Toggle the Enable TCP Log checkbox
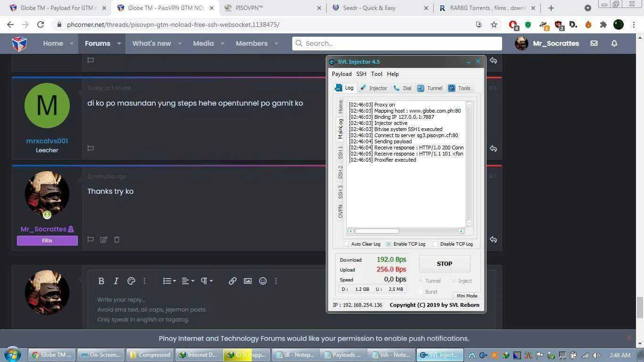Viewport: 644px width, 362px height. (x=388, y=244)
